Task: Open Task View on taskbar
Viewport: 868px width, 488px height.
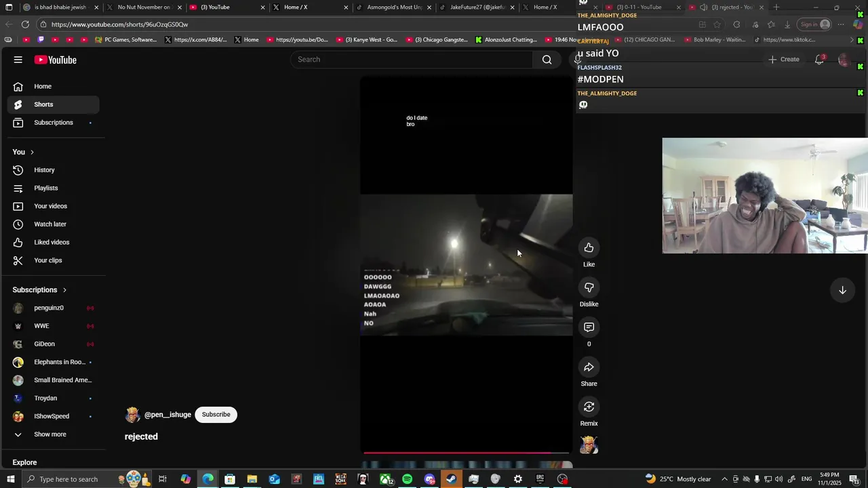Action: pos(163,479)
